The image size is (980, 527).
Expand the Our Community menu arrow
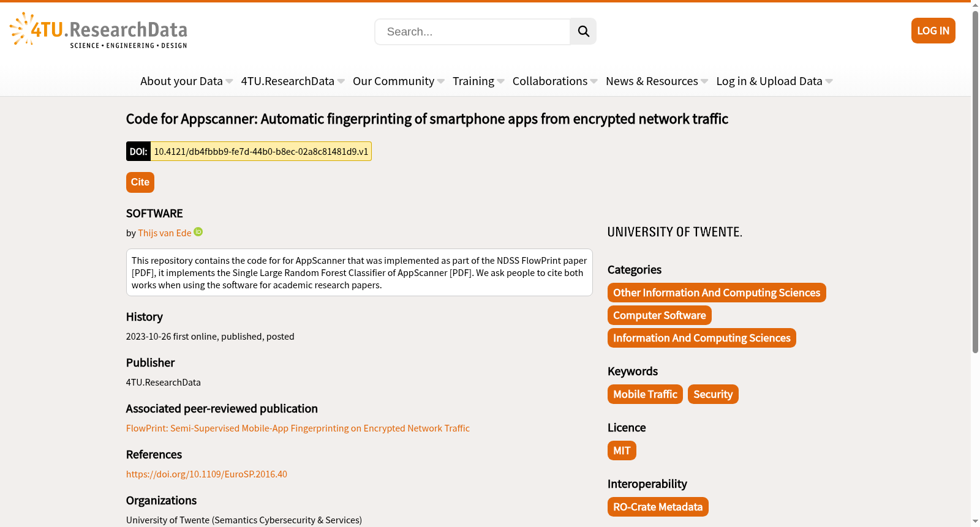tap(441, 81)
